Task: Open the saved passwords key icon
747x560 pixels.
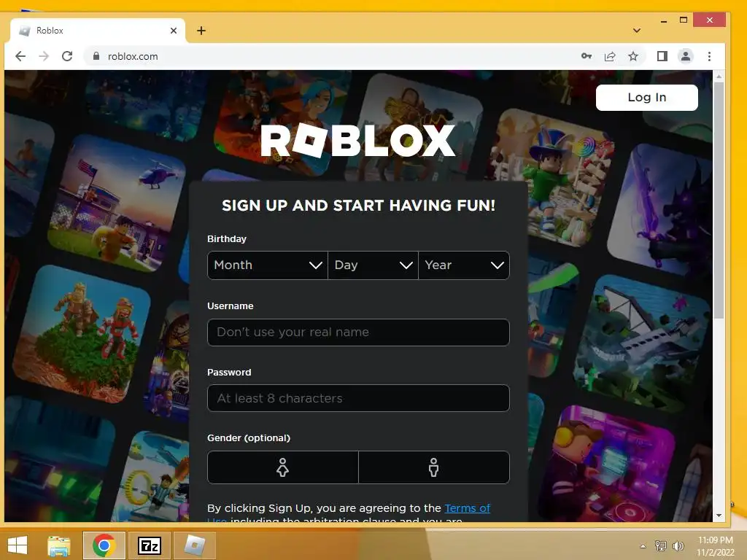Action: (x=587, y=56)
